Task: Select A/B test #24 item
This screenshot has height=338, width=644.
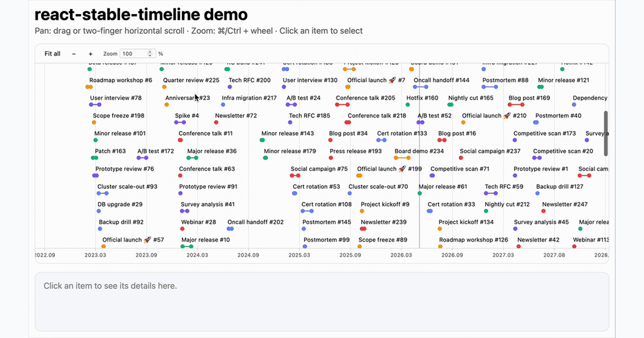Action: (x=303, y=98)
